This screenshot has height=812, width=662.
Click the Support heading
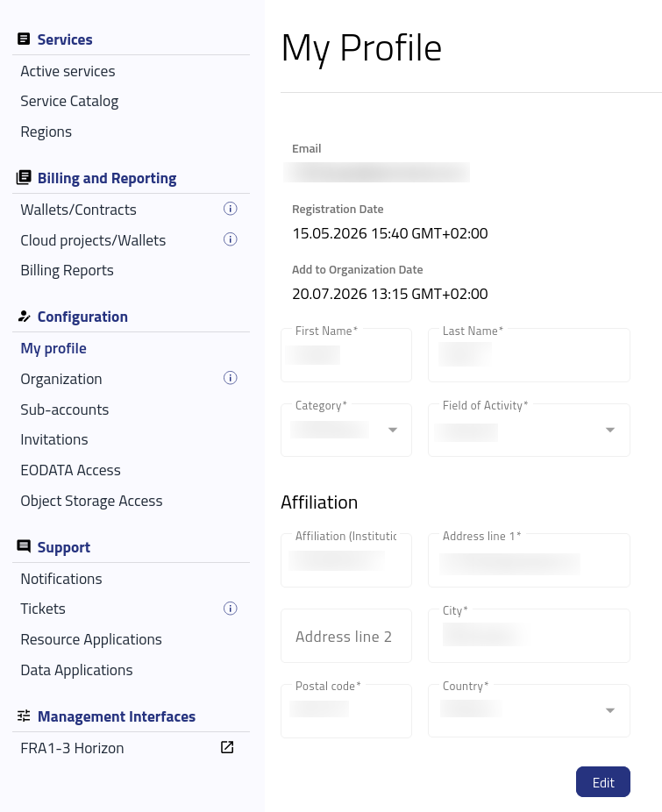[x=64, y=547]
